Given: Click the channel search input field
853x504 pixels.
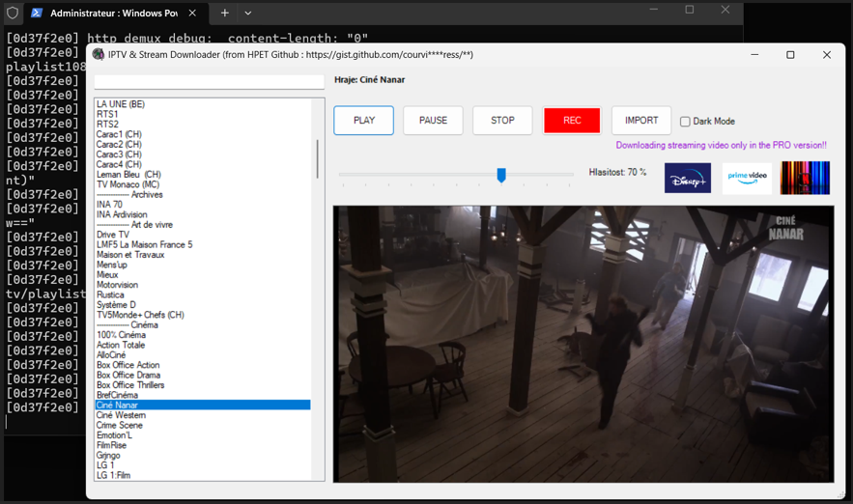Looking at the screenshot, I should point(210,81).
